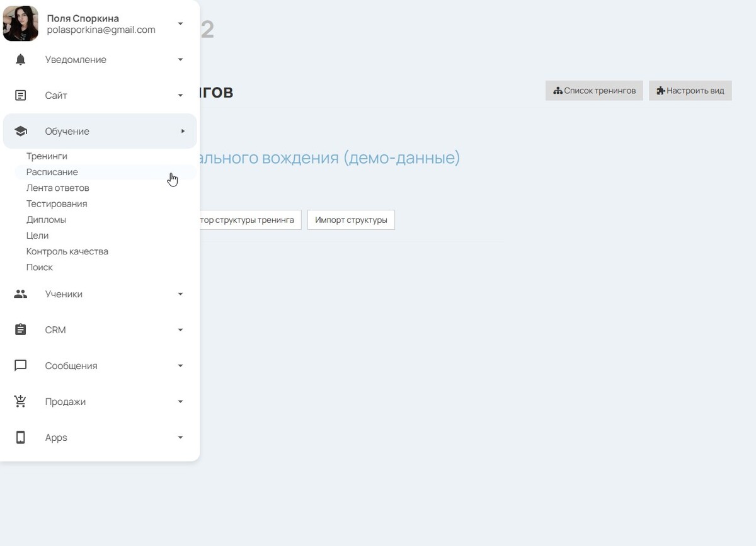Click the bell icon for Уведомление
Screen dimensions: 756x546
tap(21, 60)
